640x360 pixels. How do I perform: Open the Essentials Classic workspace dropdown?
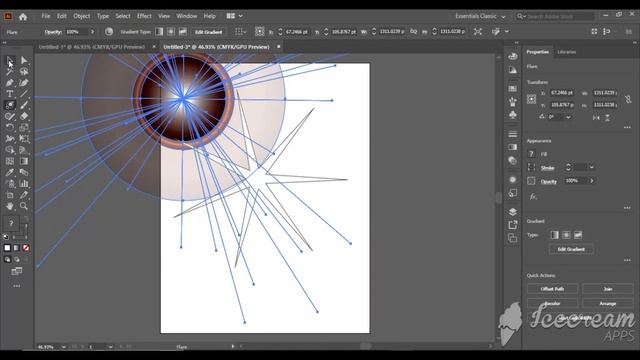pyautogui.click(x=480, y=16)
